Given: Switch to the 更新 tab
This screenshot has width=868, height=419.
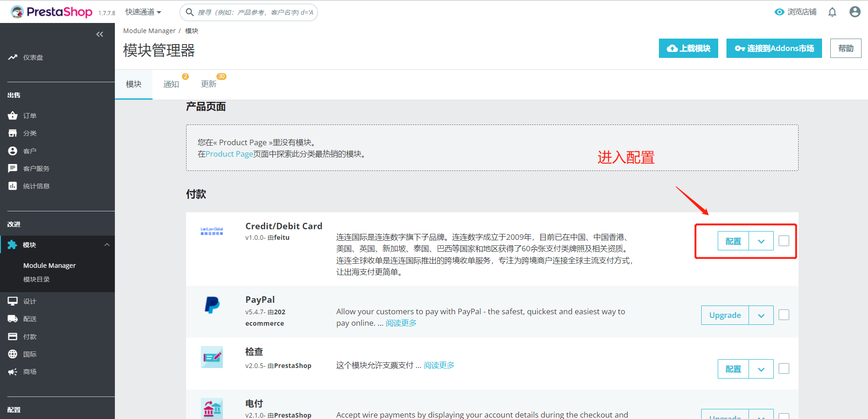Looking at the screenshot, I should pos(209,85).
